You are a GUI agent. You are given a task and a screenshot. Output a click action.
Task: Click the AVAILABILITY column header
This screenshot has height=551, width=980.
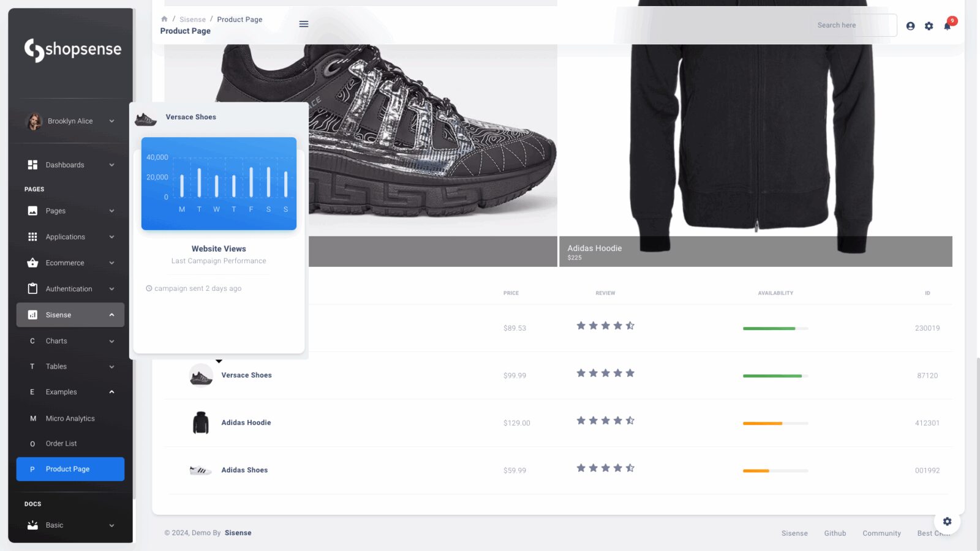775,293
